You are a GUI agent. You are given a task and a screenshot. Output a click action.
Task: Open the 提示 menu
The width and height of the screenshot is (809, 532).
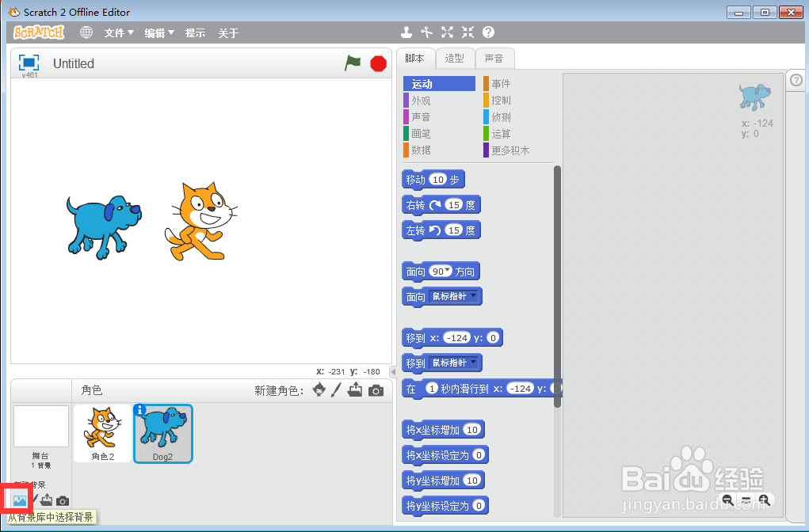195,33
